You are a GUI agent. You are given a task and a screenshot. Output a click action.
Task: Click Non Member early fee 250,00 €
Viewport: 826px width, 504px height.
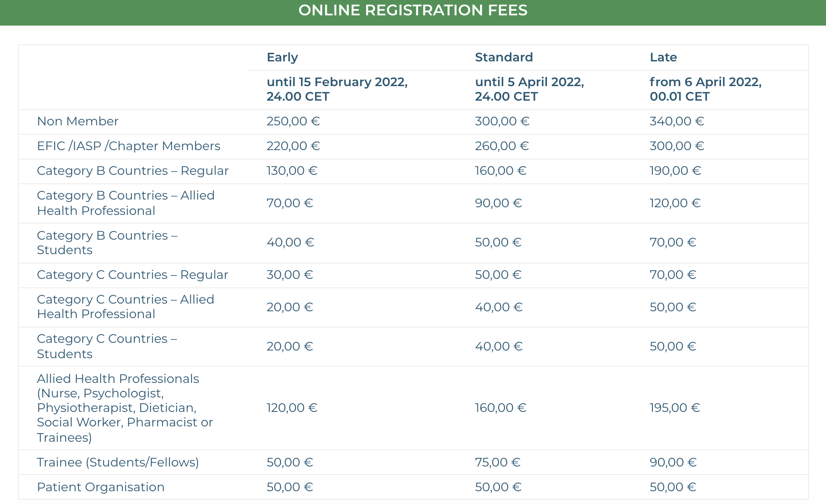click(293, 121)
